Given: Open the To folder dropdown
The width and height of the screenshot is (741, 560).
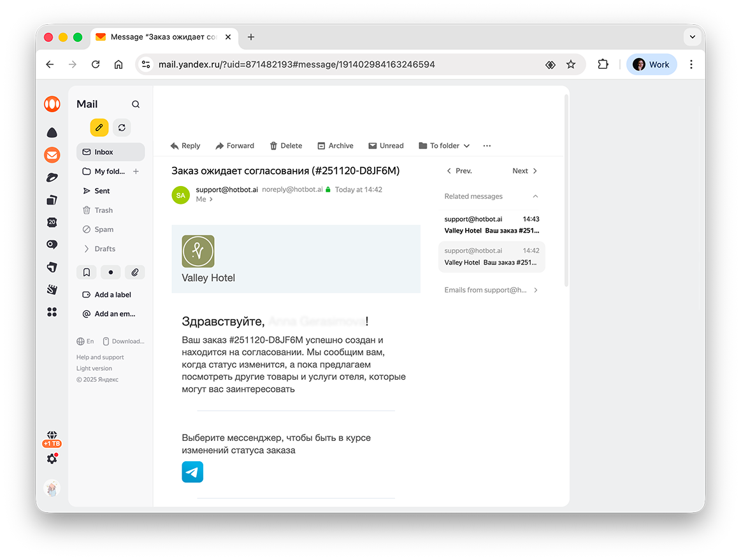Looking at the screenshot, I should point(444,145).
